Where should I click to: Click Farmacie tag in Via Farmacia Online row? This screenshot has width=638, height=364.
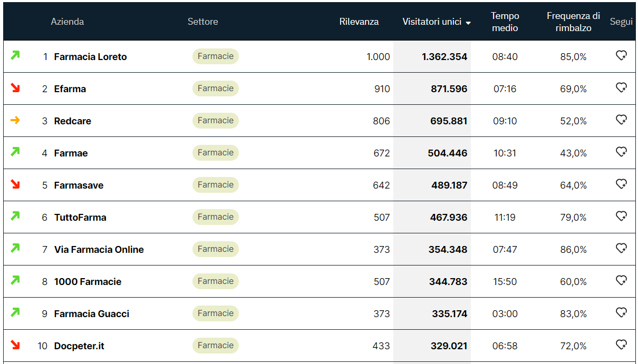[x=216, y=249]
